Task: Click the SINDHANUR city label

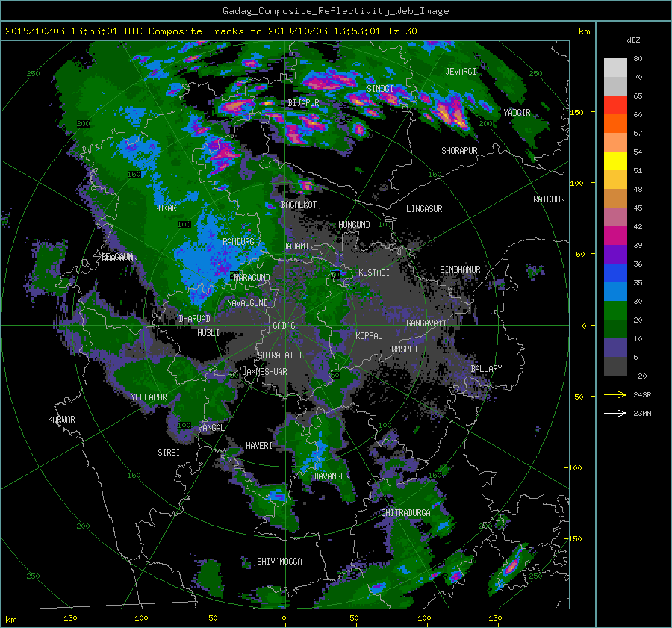Action: 460,270
